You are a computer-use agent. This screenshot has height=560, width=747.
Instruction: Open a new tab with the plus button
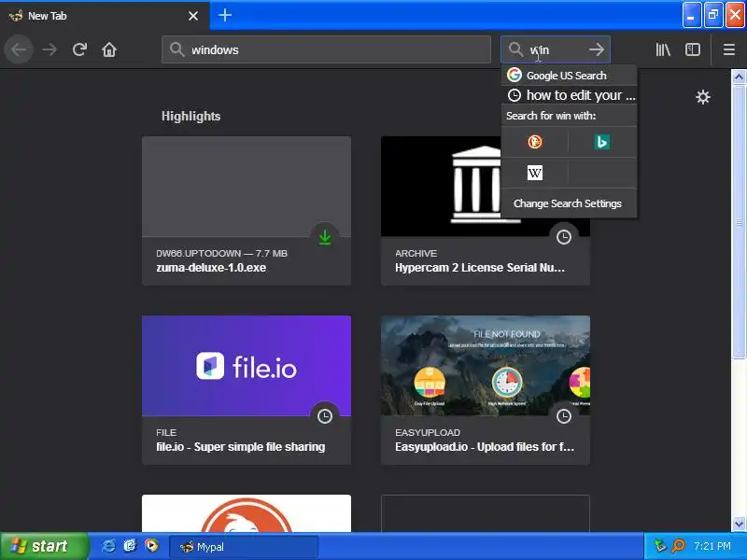[225, 15]
